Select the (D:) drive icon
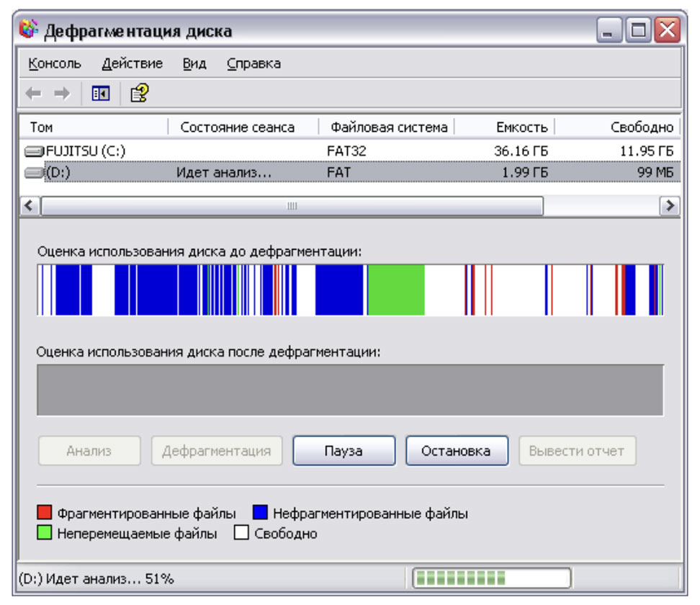 (35, 172)
